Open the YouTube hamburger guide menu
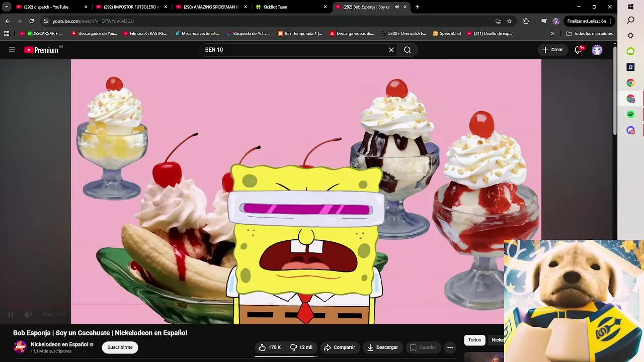Image resolution: width=644 pixels, height=362 pixels. [12, 50]
